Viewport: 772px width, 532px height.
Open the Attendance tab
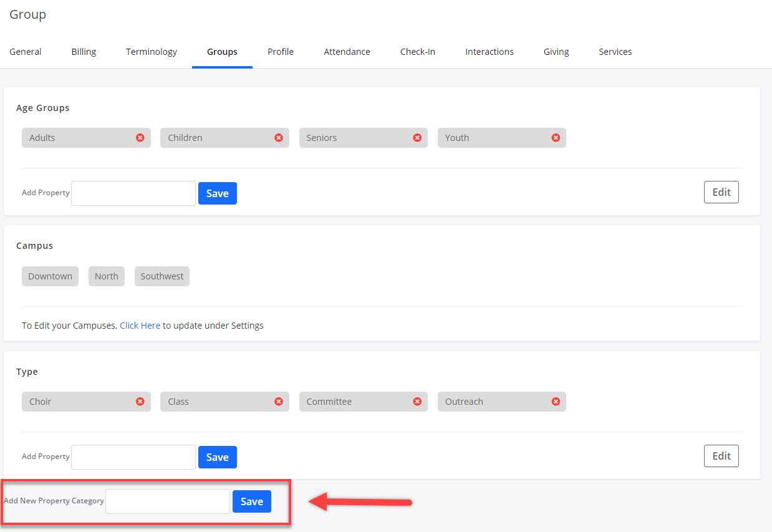click(x=347, y=52)
